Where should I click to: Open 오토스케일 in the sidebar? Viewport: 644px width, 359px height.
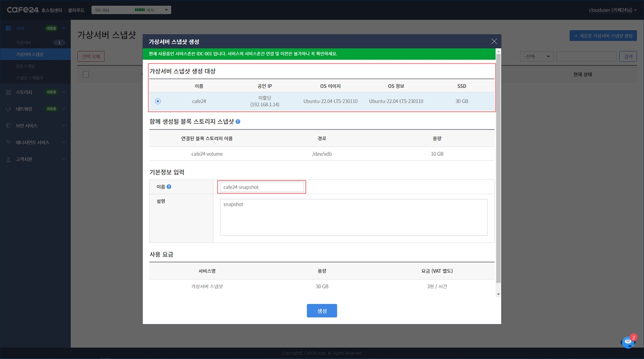(x=25, y=66)
